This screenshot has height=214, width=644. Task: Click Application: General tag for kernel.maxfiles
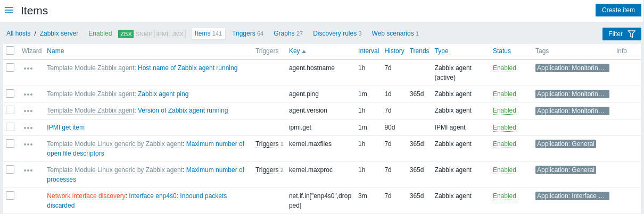[x=566, y=144]
